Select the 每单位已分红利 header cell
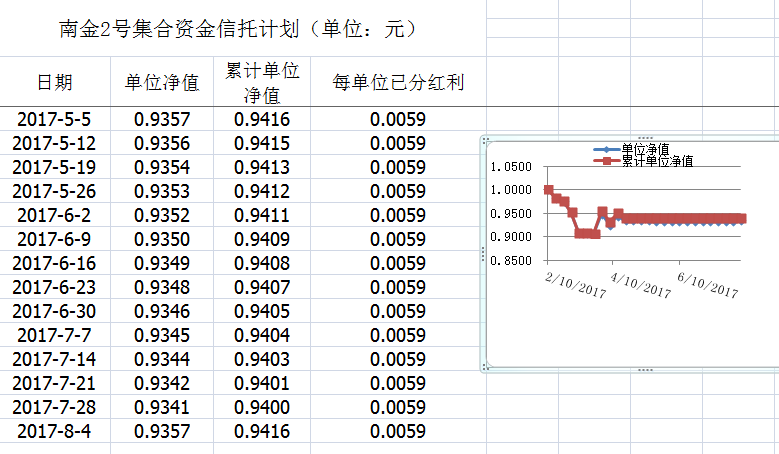Screen dimensions: 779x454 (397, 82)
